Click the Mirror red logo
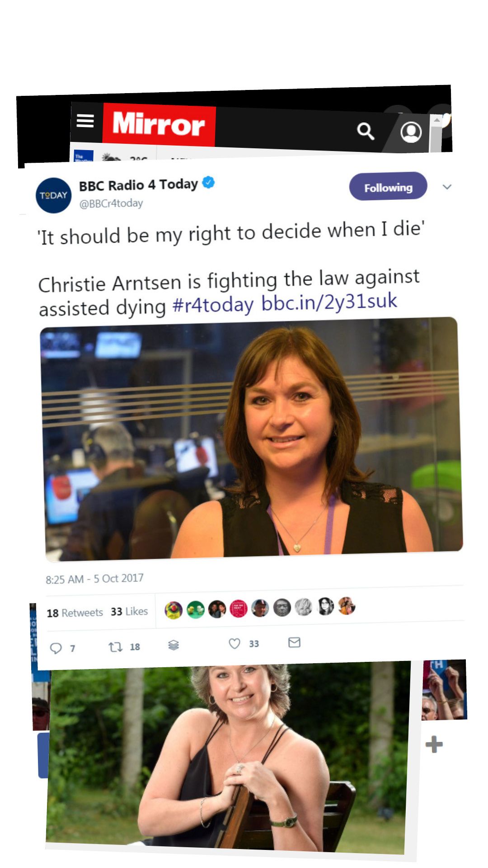This screenshot has height=868, width=488. (x=159, y=124)
